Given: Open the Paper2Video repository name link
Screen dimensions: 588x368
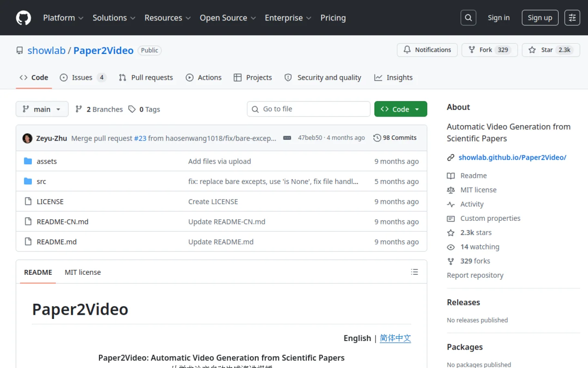Looking at the screenshot, I should coord(103,50).
